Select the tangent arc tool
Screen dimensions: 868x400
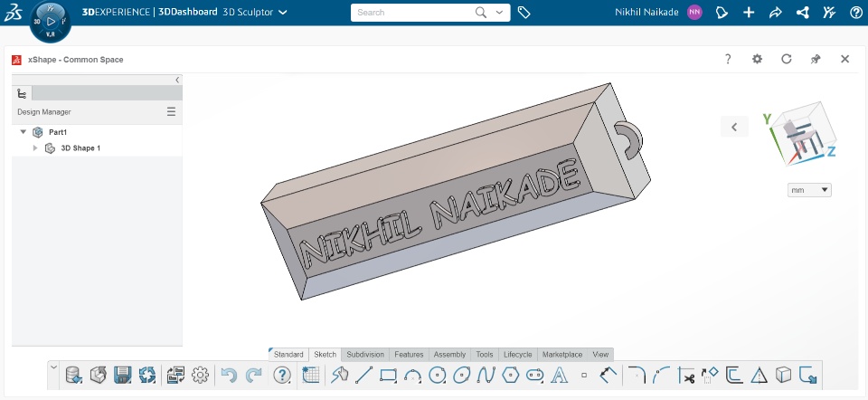(662, 375)
